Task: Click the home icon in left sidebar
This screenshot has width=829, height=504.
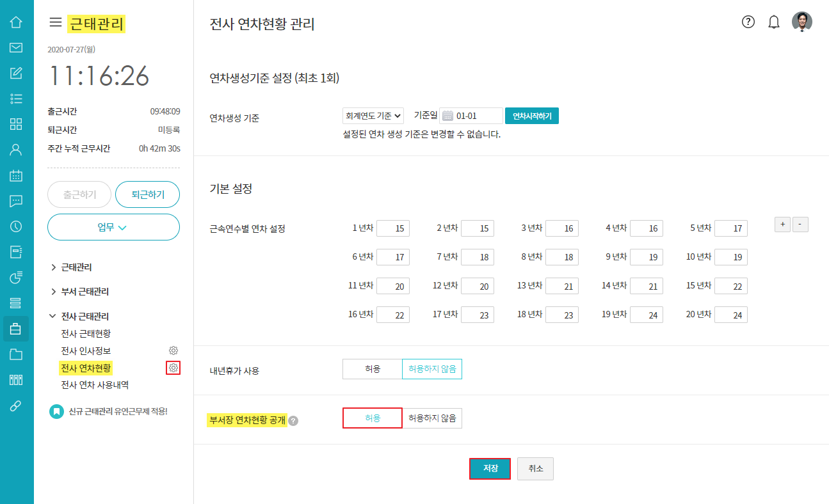Action: click(x=16, y=22)
